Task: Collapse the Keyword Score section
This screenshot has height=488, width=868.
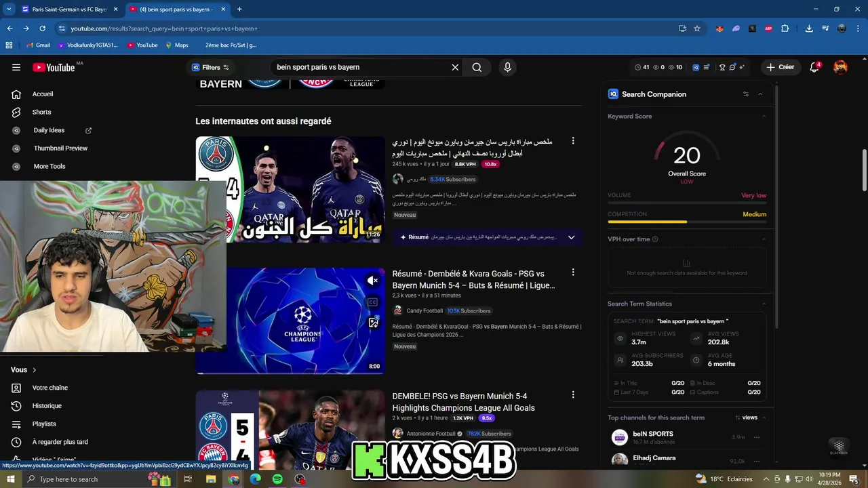Action: (x=764, y=117)
